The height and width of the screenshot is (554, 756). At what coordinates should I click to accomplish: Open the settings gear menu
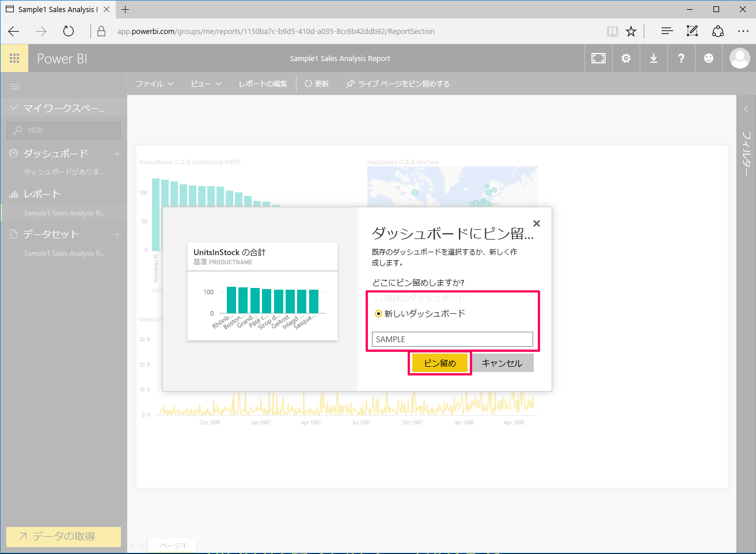tap(626, 58)
